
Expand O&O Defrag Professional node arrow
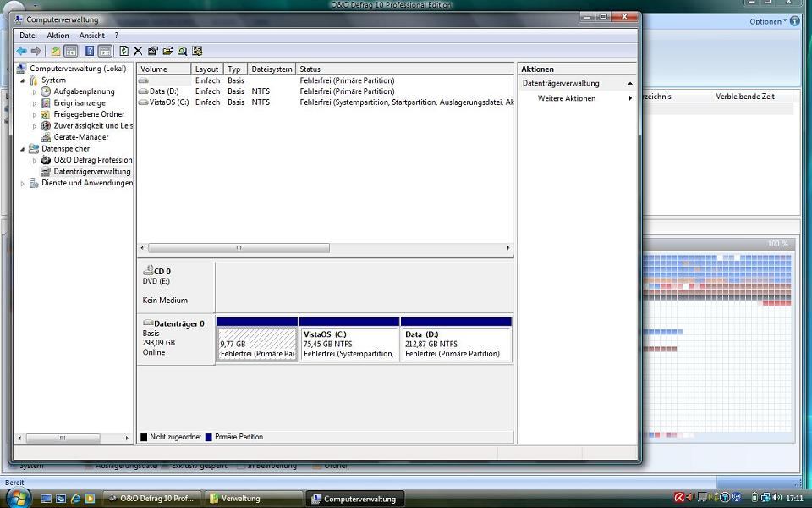[x=35, y=160]
